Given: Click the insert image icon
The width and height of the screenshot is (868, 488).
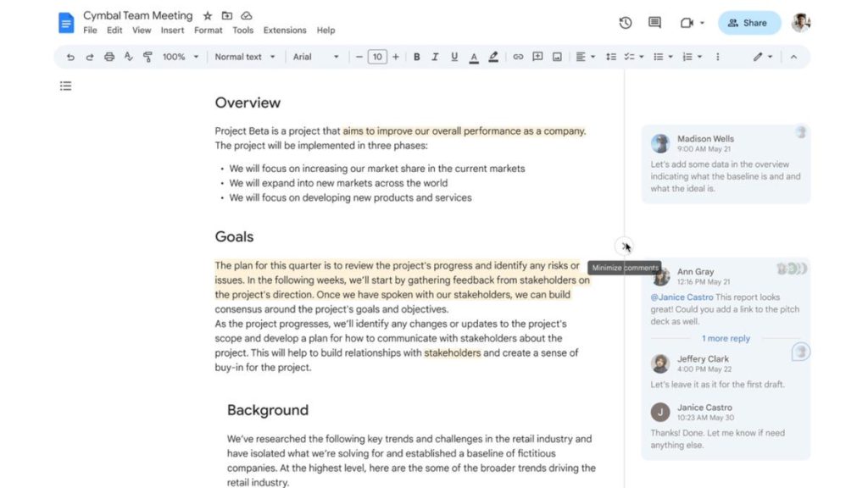Looking at the screenshot, I should pyautogui.click(x=557, y=57).
